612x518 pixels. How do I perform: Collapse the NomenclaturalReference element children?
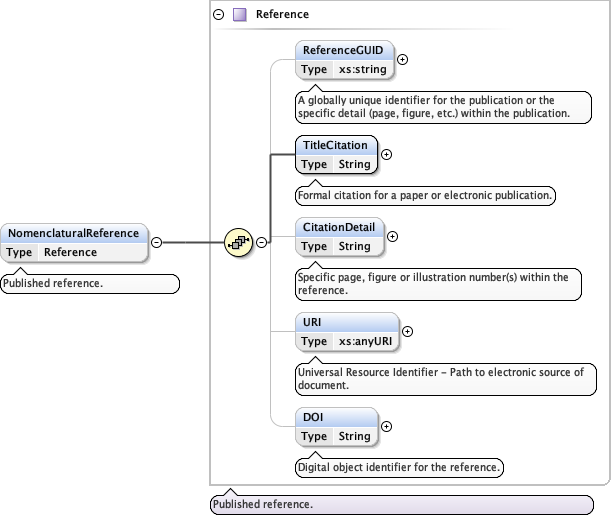[156, 242]
